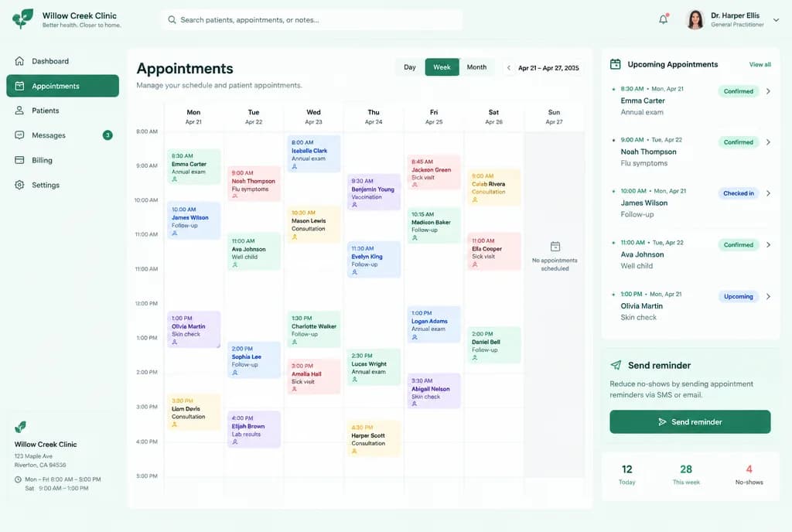Click No-shows count 4
Image resolution: width=792 pixels, height=532 pixels.
pos(749,469)
